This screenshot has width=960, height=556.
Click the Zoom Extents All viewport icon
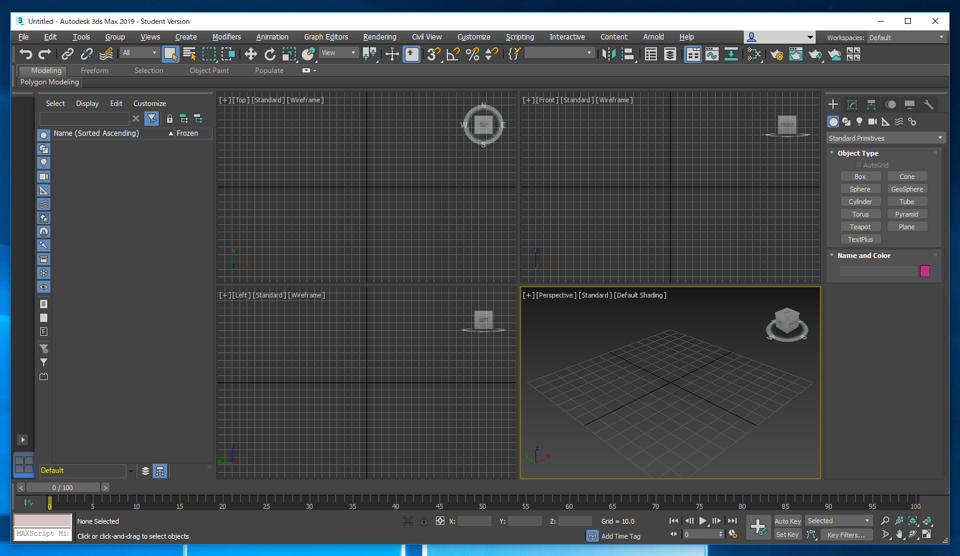[927, 520]
